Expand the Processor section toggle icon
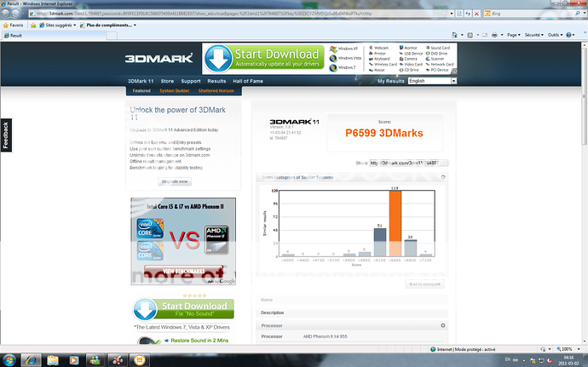Screen dimensions: 588x367 click(442, 325)
